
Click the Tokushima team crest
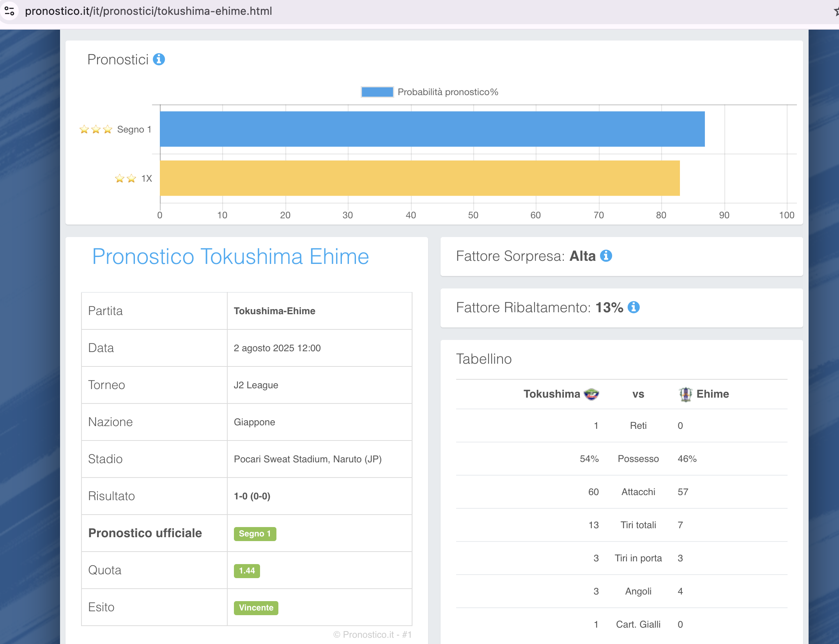point(591,394)
